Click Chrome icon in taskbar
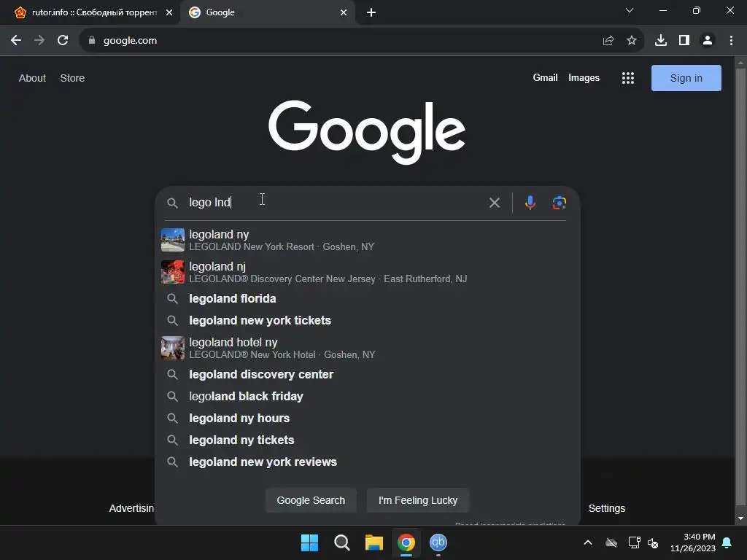The height and width of the screenshot is (560, 747). click(x=406, y=542)
